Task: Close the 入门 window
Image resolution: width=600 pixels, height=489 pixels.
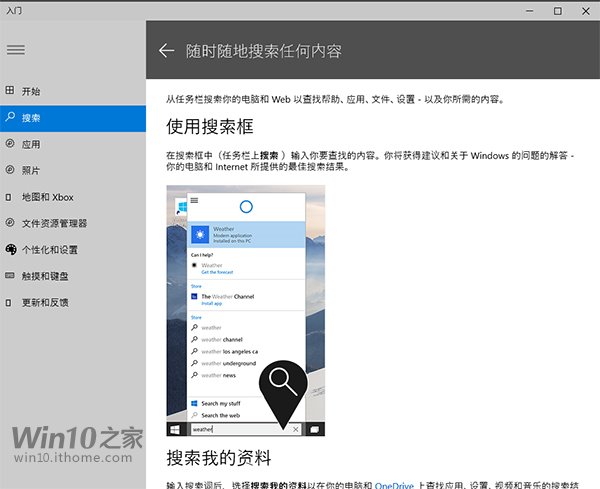Action: click(x=585, y=10)
